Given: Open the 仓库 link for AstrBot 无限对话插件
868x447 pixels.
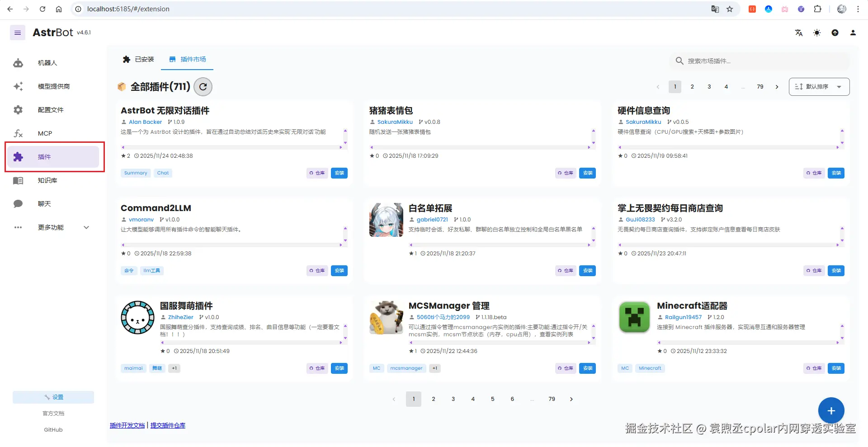Looking at the screenshot, I should click(317, 173).
